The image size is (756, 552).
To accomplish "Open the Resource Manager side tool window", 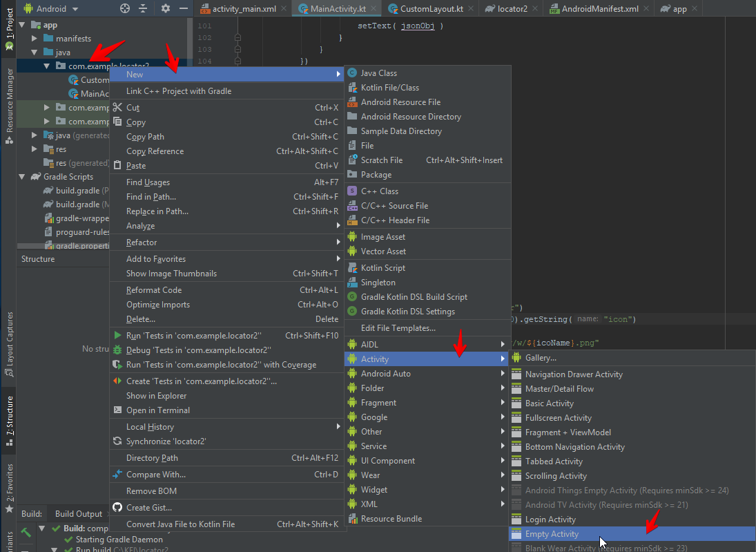I will tap(9, 104).
